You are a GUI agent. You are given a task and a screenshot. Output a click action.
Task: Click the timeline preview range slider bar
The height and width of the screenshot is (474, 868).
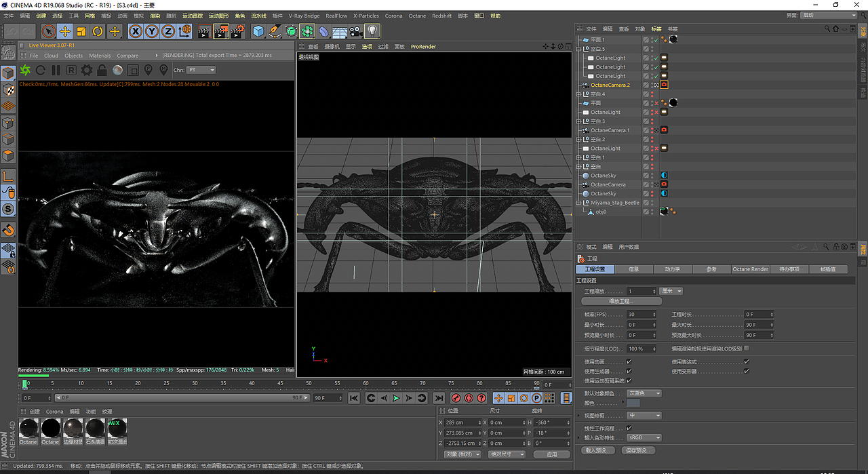pyautogui.click(x=181, y=398)
